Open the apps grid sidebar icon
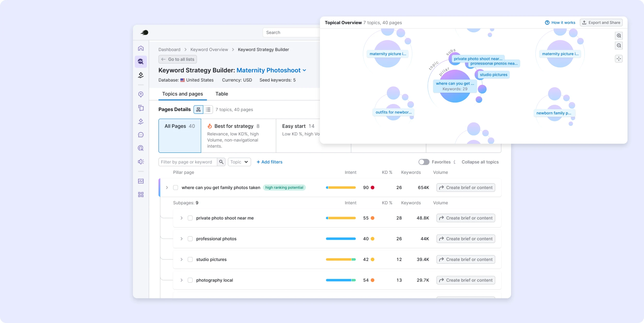 pyautogui.click(x=141, y=194)
